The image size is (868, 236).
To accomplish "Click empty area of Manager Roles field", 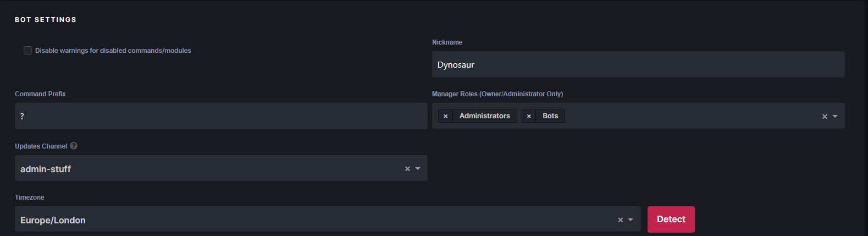I will click(687, 116).
